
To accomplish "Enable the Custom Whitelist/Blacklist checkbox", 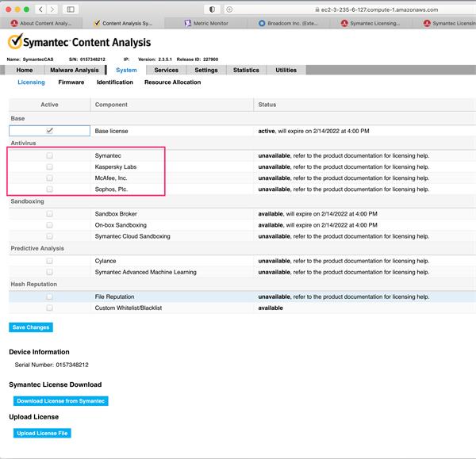I will pyautogui.click(x=49, y=308).
